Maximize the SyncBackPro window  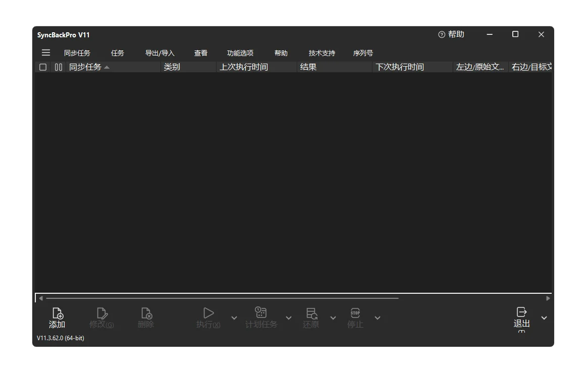(x=515, y=34)
